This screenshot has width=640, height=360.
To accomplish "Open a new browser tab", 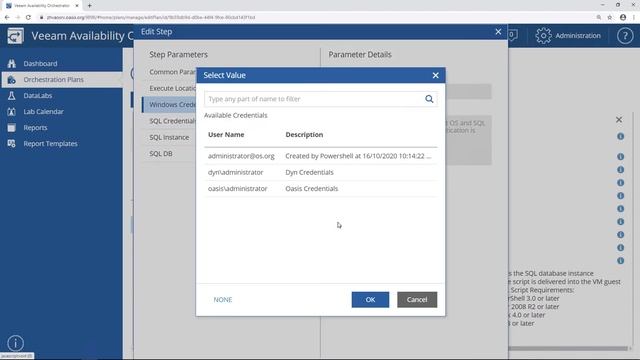I will (89, 6).
